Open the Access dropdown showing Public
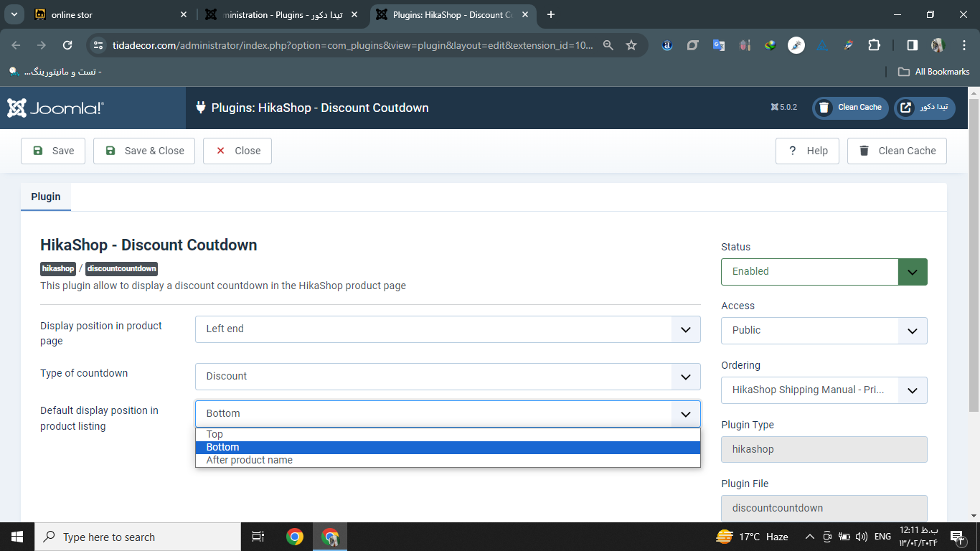Viewport: 980px width, 551px height. coord(824,331)
